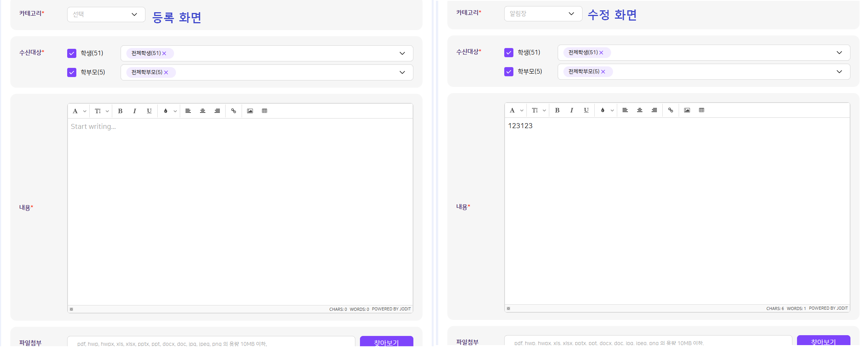This screenshot has height=347, width=868.
Task: Click Underline icon in edit screen editor
Action: tap(586, 110)
